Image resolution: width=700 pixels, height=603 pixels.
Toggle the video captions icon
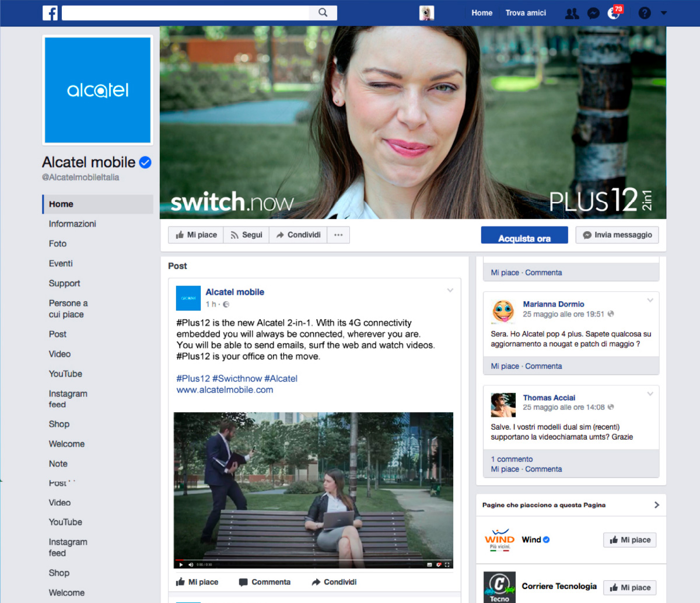(x=430, y=564)
